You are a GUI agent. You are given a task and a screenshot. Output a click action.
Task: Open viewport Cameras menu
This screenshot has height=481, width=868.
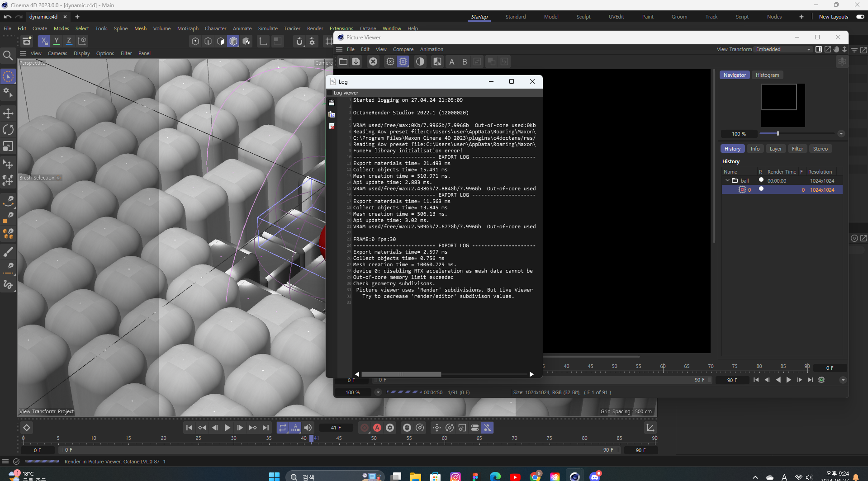click(x=57, y=53)
